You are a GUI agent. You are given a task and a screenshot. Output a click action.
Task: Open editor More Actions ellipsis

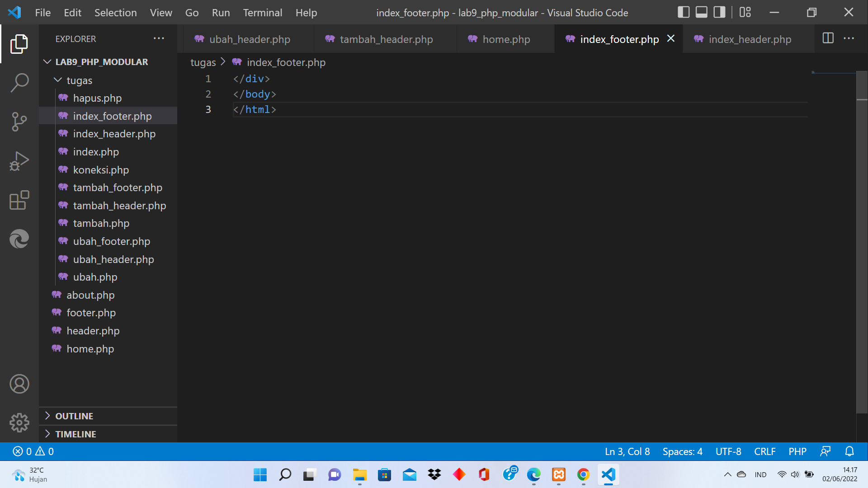point(849,38)
